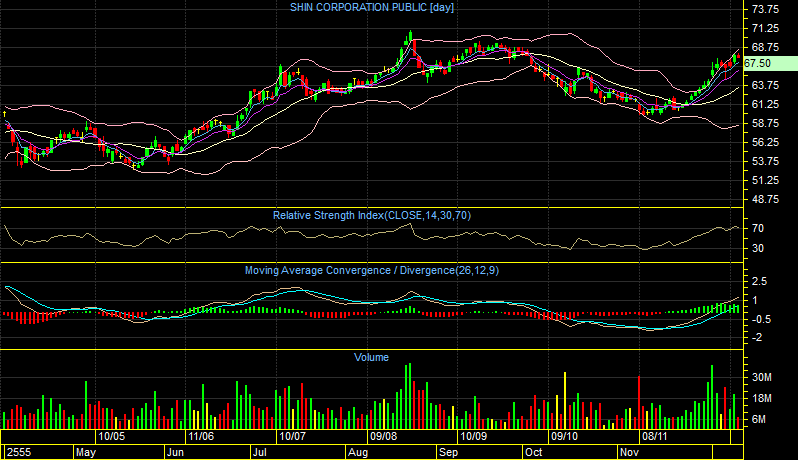The height and width of the screenshot is (460, 798).
Task: Click the 30M volume scale label
Action: coord(762,378)
